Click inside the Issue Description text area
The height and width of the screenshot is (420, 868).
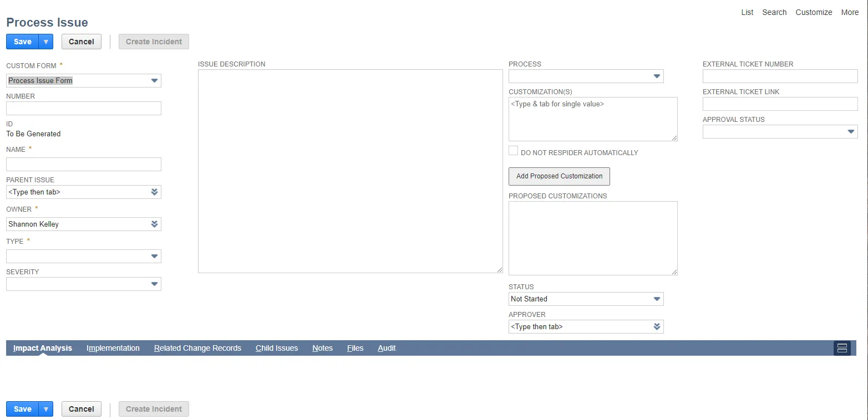351,171
